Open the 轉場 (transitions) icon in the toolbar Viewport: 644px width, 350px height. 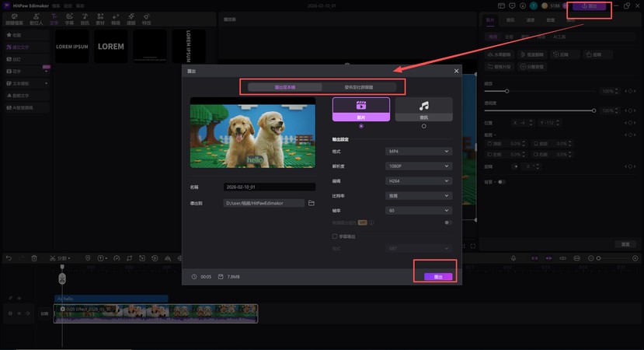(x=116, y=19)
